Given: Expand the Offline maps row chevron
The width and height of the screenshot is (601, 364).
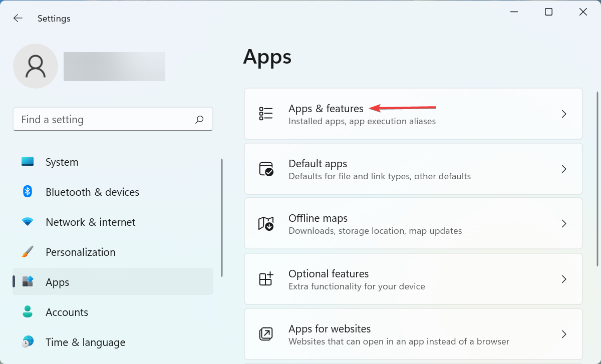Looking at the screenshot, I should [564, 224].
